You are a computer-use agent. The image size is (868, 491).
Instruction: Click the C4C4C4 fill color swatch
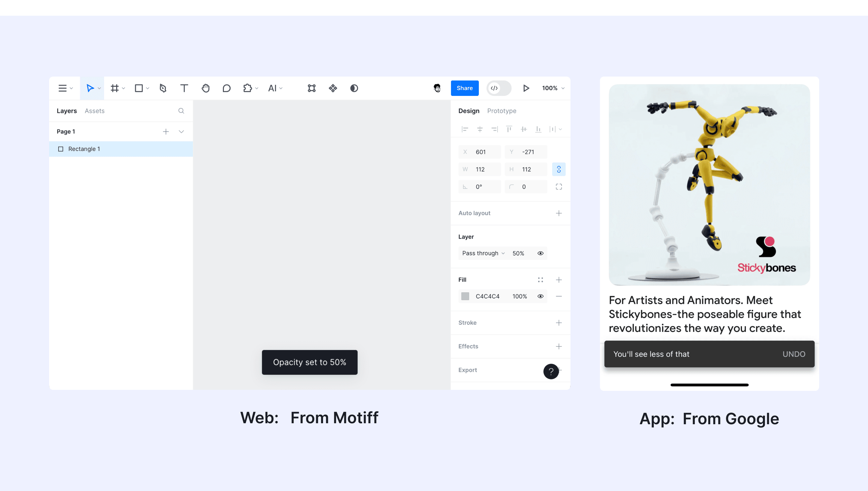pyautogui.click(x=465, y=297)
